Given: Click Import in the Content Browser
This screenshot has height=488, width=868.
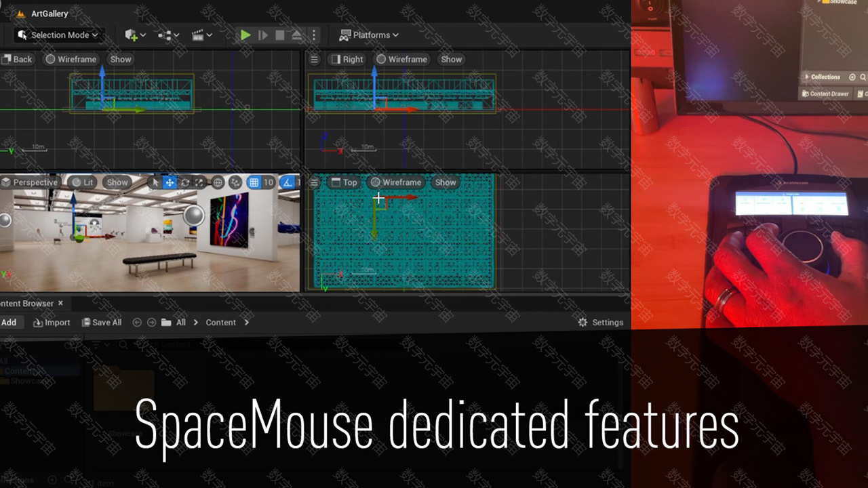Looking at the screenshot, I should 52,323.
